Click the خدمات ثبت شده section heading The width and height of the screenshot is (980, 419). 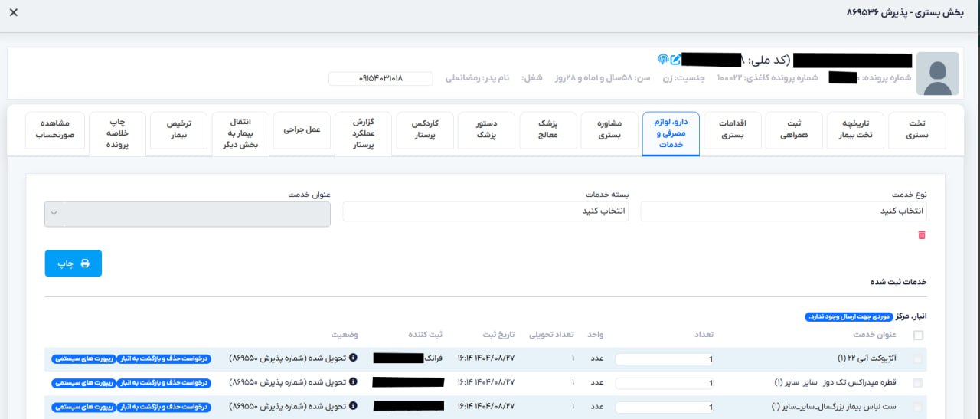[x=898, y=282]
